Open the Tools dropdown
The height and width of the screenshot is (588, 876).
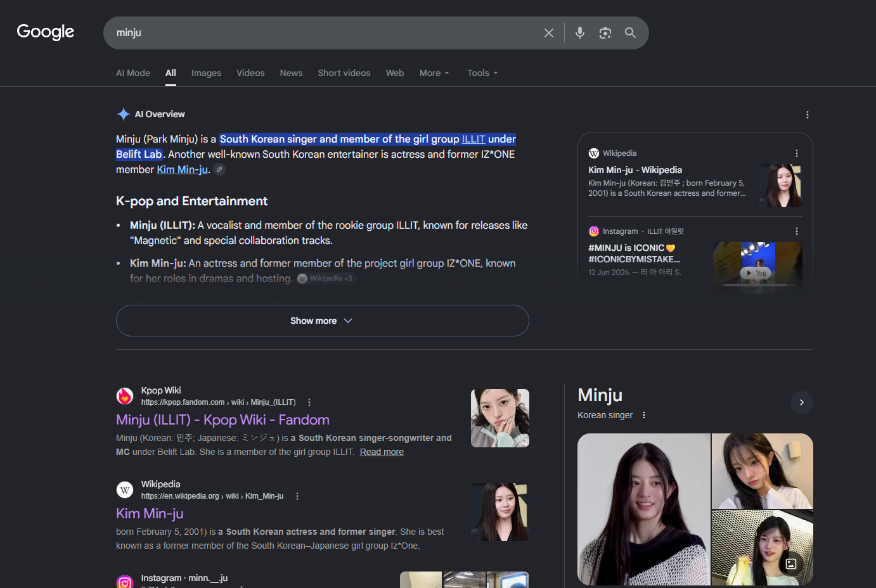(x=482, y=73)
